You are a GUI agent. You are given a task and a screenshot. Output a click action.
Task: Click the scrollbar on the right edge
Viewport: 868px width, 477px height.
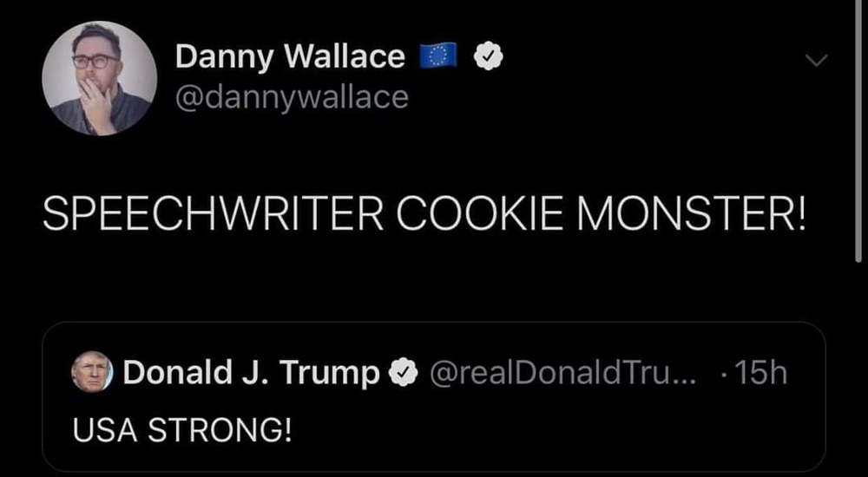[x=857, y=130]
